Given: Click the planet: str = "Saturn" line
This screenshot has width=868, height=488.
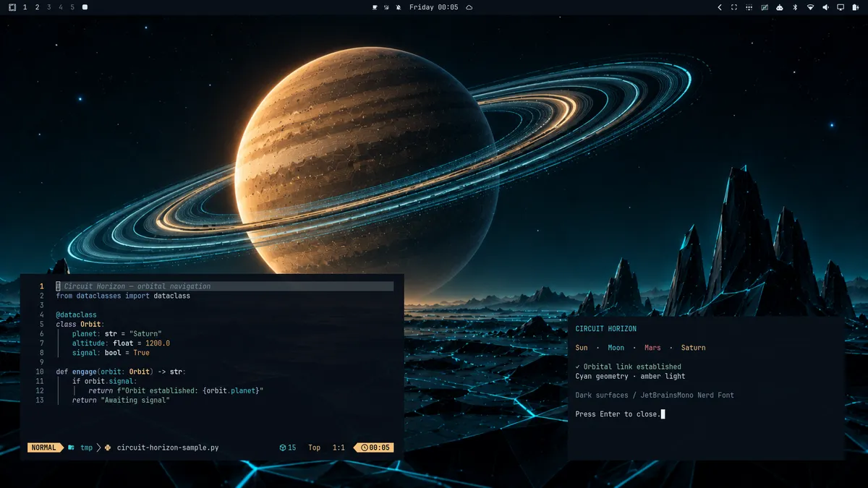Looking at the screenshot, I should [116, 334].
